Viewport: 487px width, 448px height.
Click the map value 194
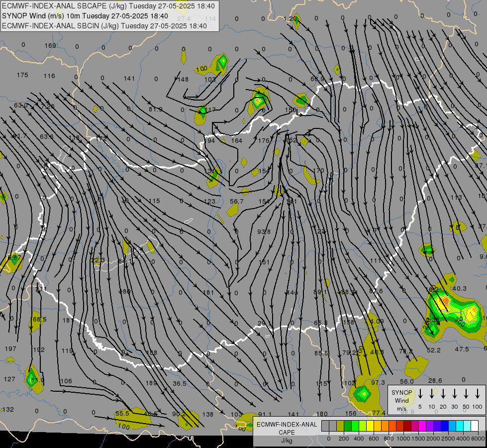tap(209, 140)
